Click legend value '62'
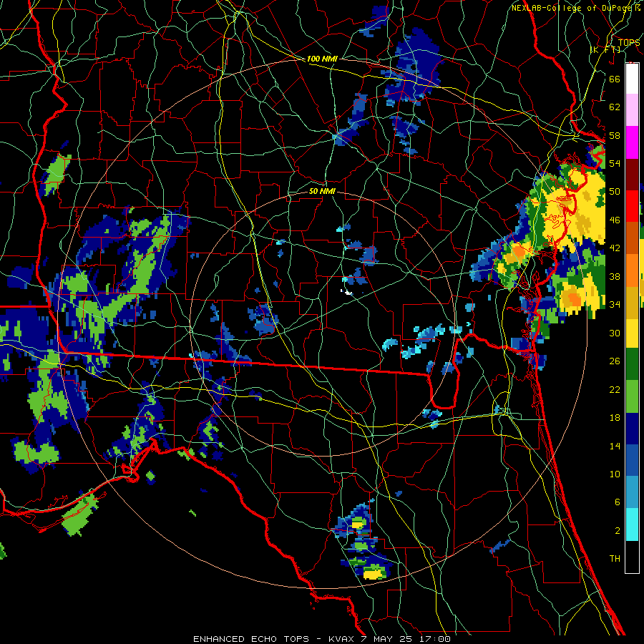This screenshot has height=644, width=644. 615,107
